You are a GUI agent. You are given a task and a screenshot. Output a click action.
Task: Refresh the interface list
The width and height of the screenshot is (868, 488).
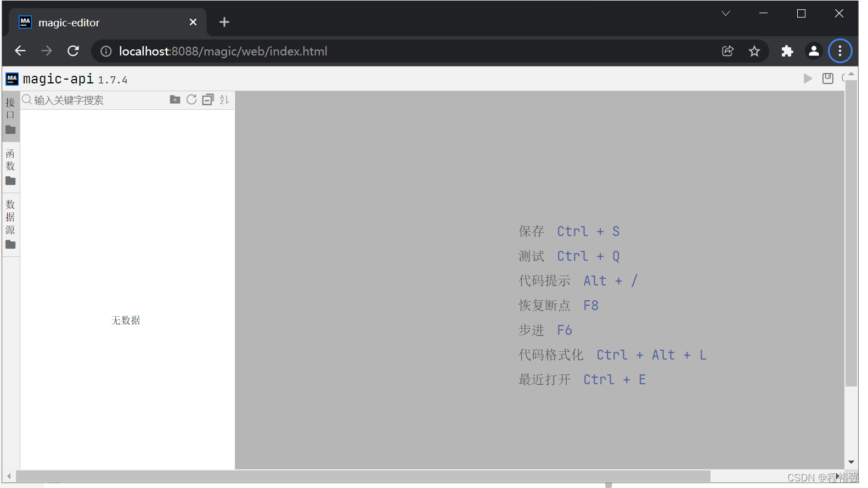191,99
